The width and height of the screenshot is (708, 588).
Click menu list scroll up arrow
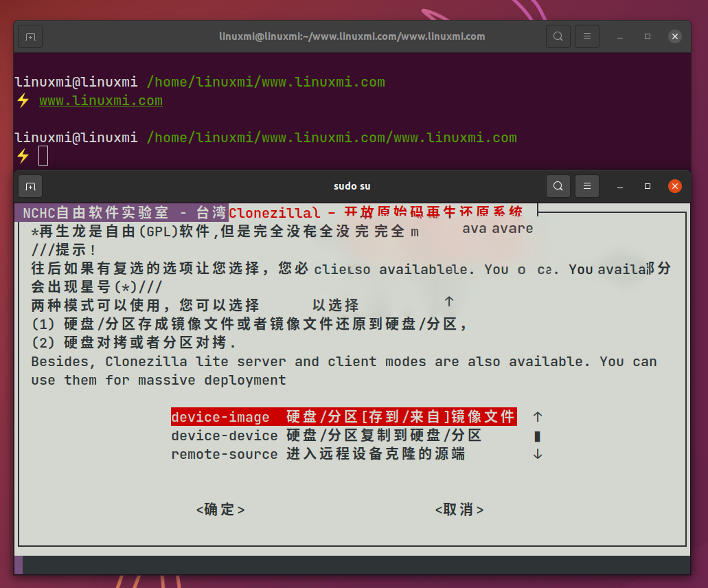click(537, 417)
